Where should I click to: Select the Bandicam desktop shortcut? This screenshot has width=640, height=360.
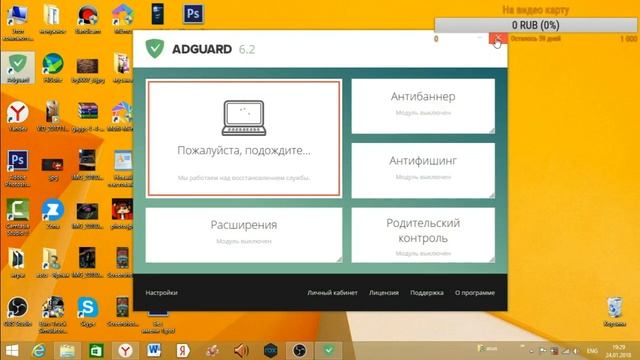click(x=88, y=18)
